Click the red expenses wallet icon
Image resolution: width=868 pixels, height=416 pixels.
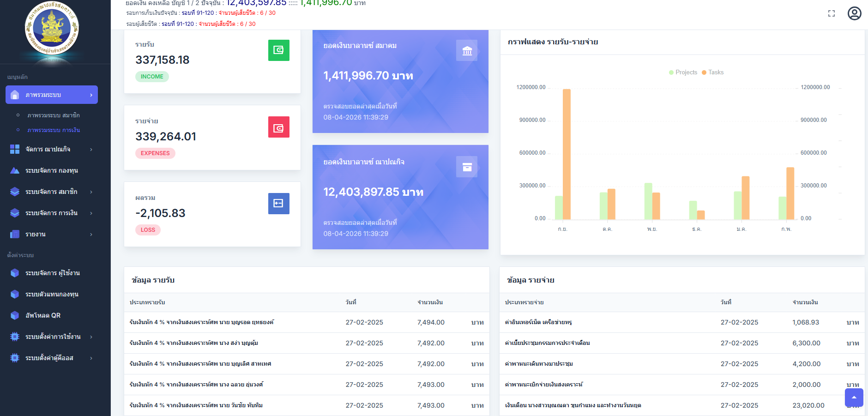pyautogui.click(x=278, y=127)
